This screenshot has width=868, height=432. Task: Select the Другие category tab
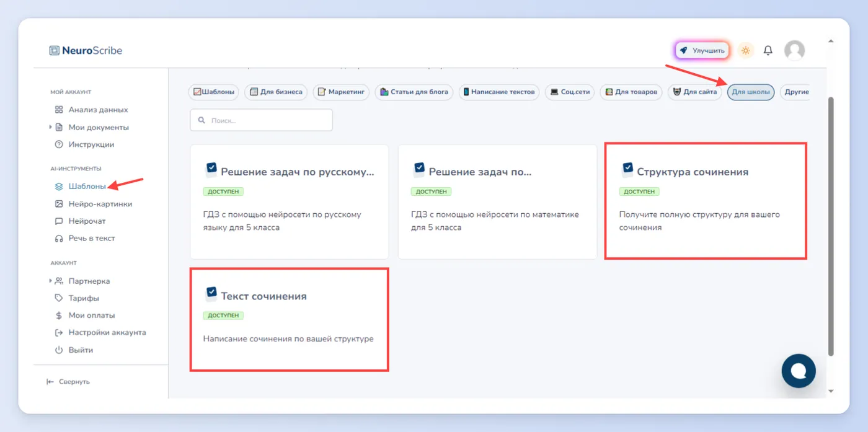(x=795, y=92)
